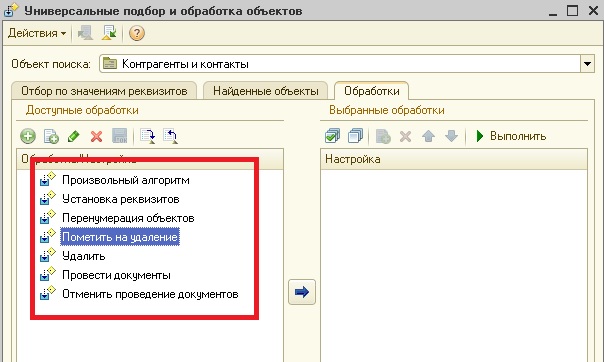Open the Действия menu
Image resolution: width=604 pixels, height=362 pixels.
(37, 33)
